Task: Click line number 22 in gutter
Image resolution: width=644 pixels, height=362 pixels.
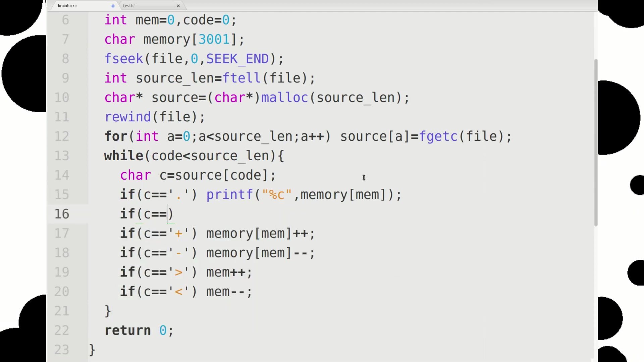Action: coord(62,330)
